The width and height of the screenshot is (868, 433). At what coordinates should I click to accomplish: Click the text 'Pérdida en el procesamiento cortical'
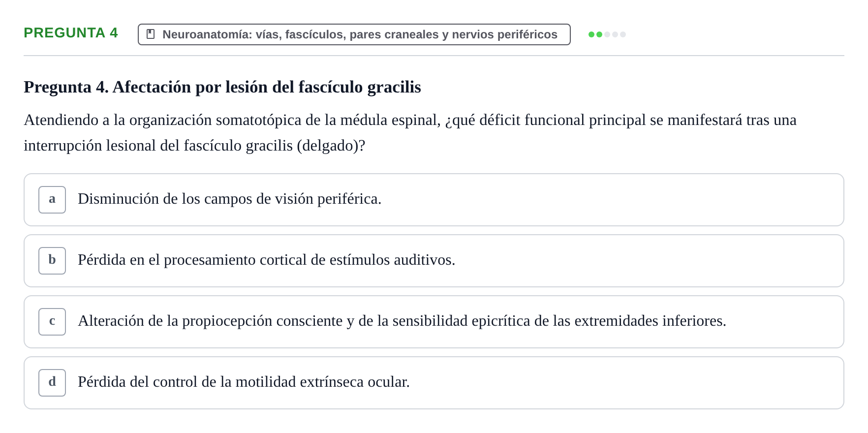coord(192,260)
